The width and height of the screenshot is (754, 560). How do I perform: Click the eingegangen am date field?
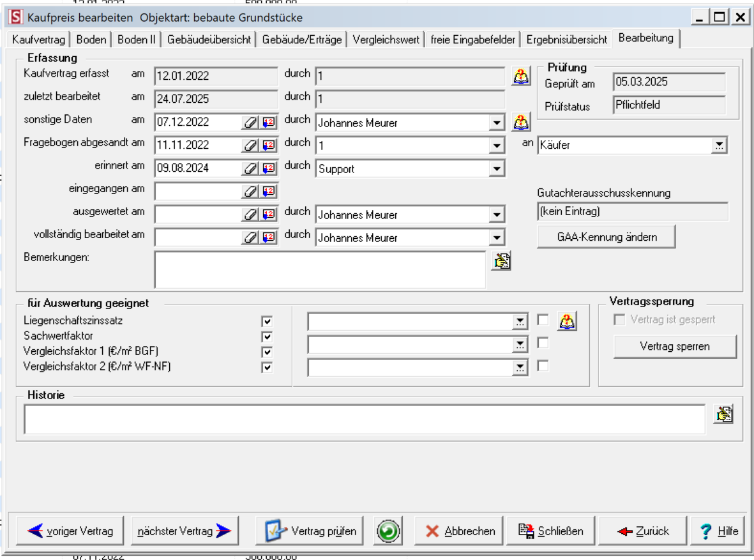(x=198, y=192)
